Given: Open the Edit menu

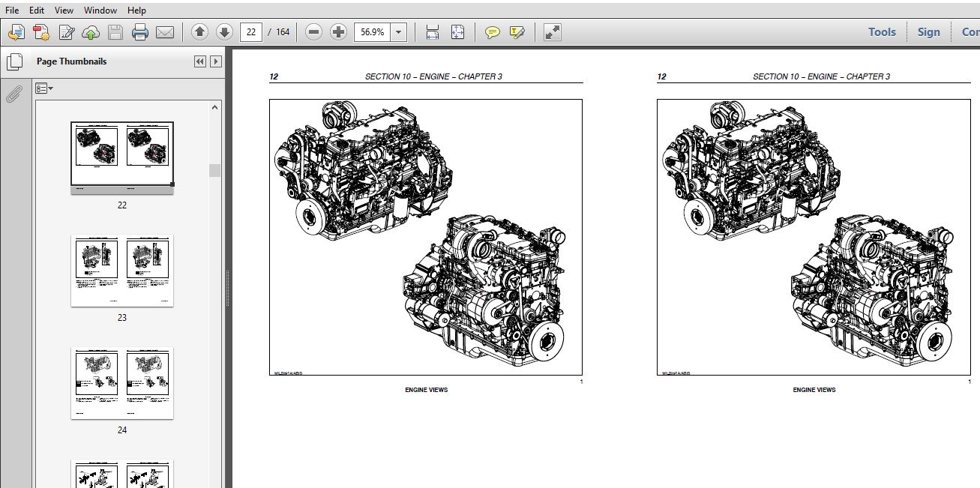Looking at the screenshot, I should point(37,10).
